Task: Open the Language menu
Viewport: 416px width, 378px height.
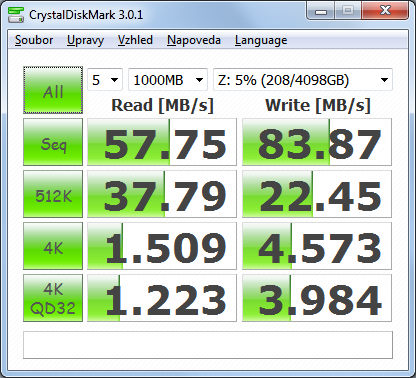Action: pos(261,40)
